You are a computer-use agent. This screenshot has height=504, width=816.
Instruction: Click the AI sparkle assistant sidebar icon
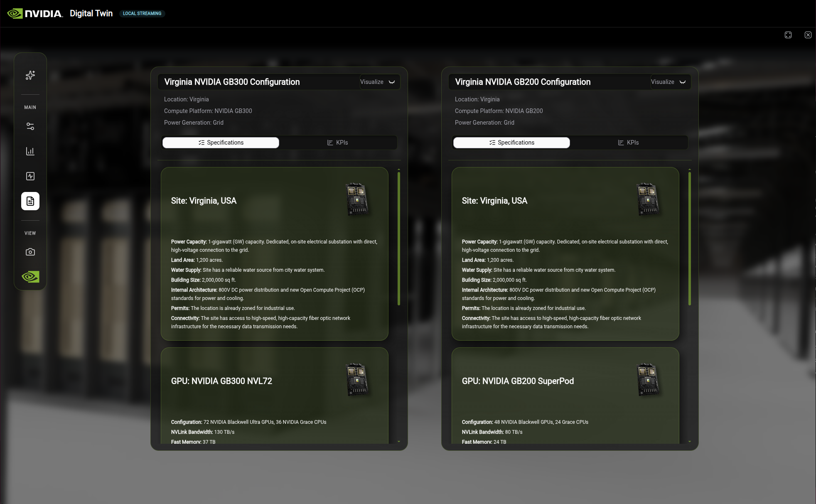pos(30,75)
